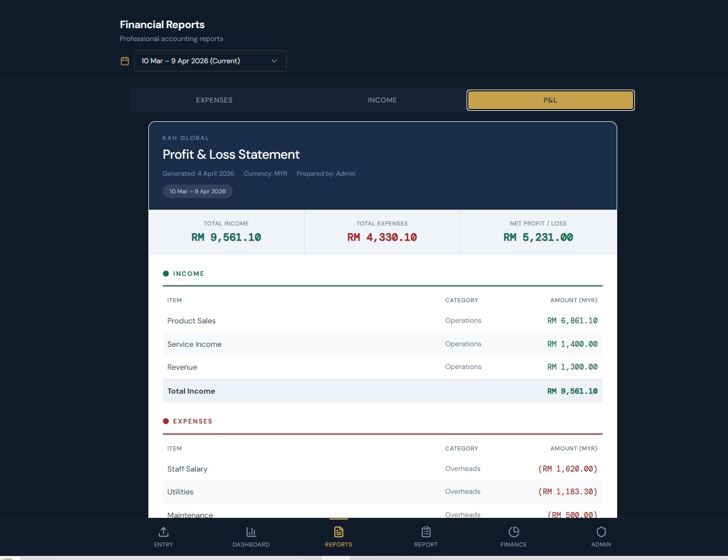
Task: Click the calendar icon beside the date selector
Action: 125,60
